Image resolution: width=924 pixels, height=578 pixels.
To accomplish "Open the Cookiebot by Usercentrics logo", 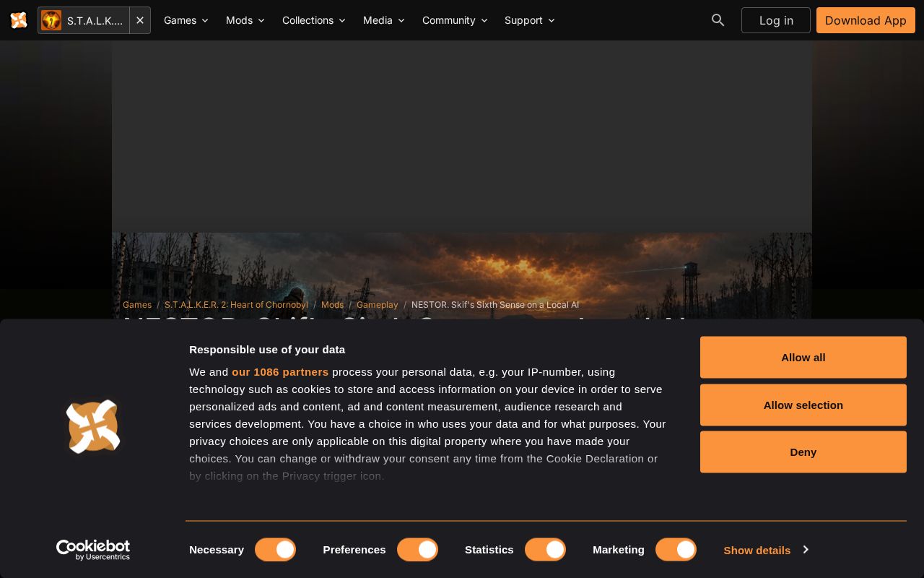I will pos(93,550).
